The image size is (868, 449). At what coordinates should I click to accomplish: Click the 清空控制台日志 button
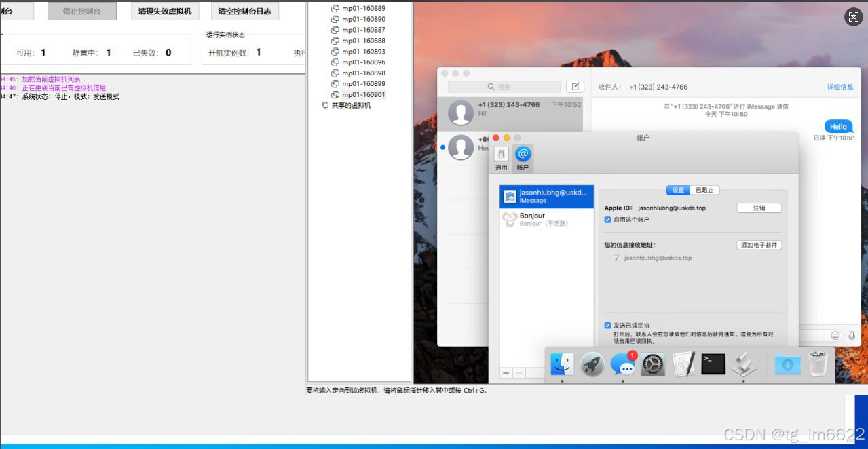[244, 11]
